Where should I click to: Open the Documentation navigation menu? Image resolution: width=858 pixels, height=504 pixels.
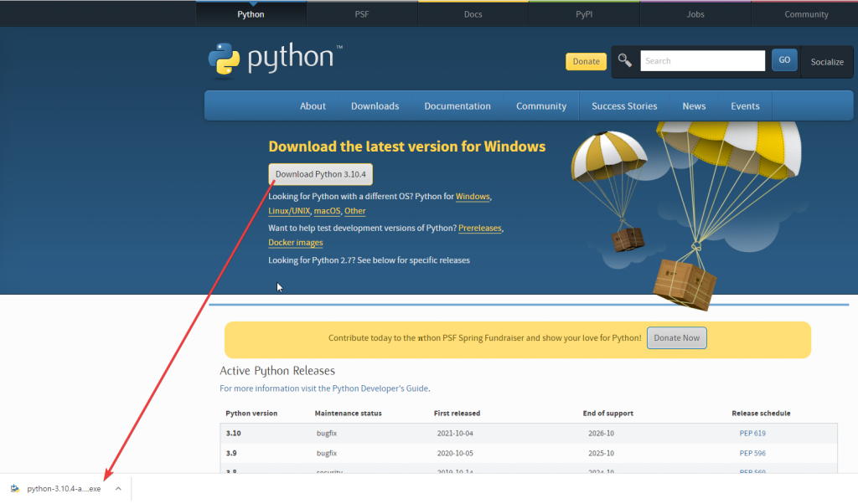(x=457, y=106)
